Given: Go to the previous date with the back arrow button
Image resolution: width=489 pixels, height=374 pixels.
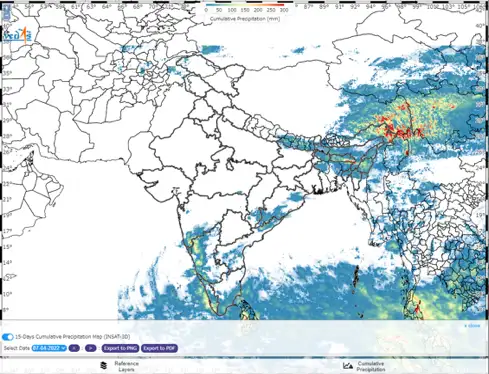Looking at the screenshot, I should click(74, 348).
